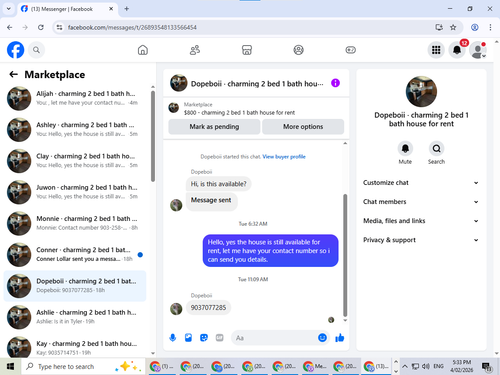The width and height of the screenshot is (500, 375).
Task: Open the Gaming controller icon
Action: [x=350, y=50]
